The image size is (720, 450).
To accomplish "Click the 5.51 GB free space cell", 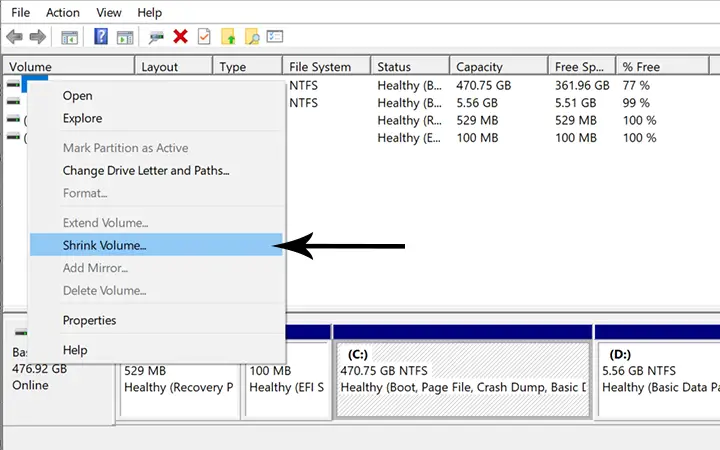I will pyautogui.click(x=575, y=103).
